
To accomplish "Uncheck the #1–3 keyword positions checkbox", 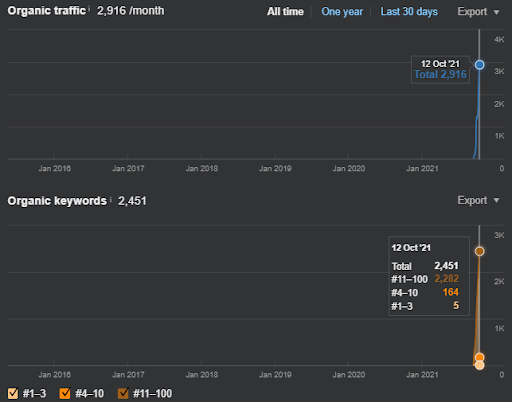I will click(13, 393).
